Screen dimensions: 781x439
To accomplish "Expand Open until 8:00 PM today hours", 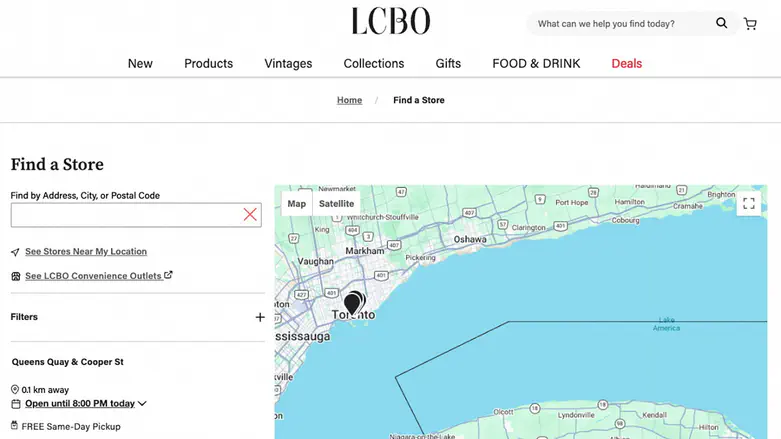I will (86, 403).
